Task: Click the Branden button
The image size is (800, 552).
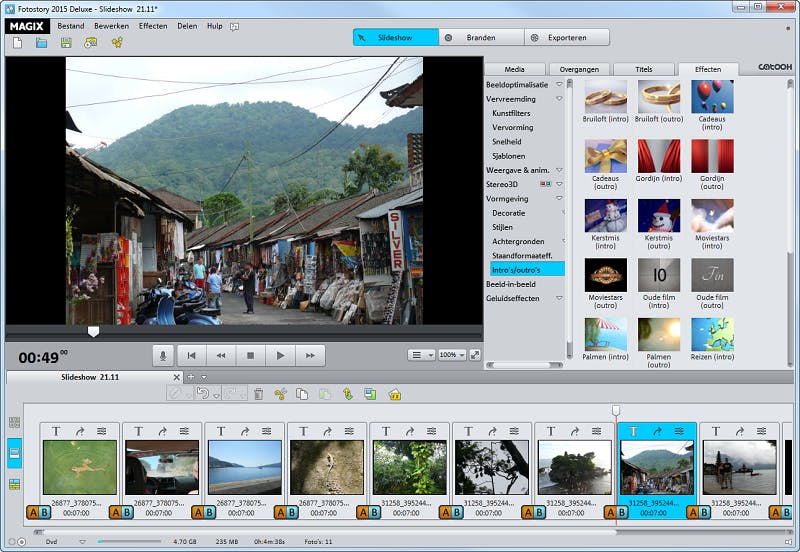Action: pyautogui.click(x=481, y=37)
